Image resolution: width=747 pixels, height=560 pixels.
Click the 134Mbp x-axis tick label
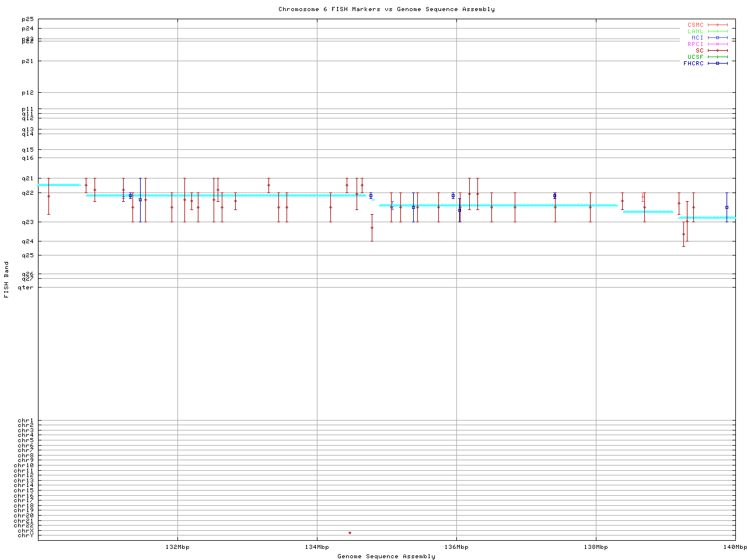(317, 547)
